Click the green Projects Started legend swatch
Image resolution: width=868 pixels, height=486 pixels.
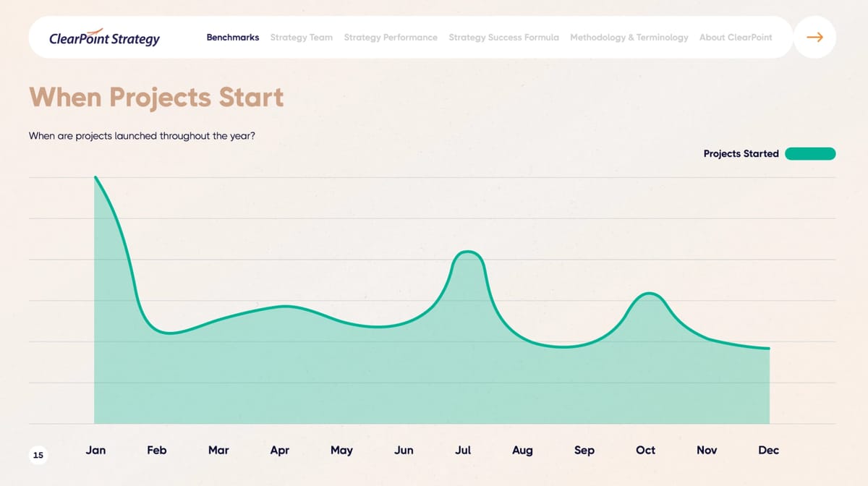(810, 153)
